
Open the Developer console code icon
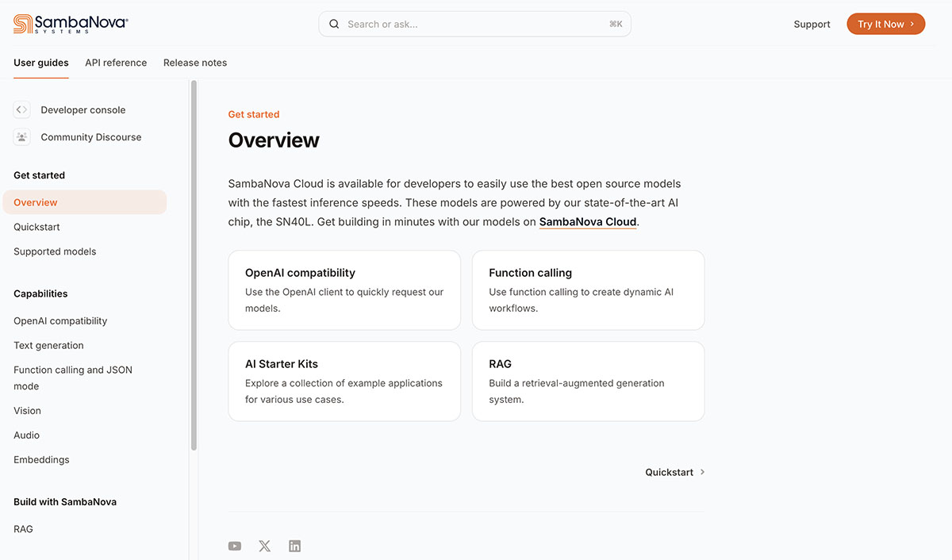pyautogui.click(x=21, y=109)
